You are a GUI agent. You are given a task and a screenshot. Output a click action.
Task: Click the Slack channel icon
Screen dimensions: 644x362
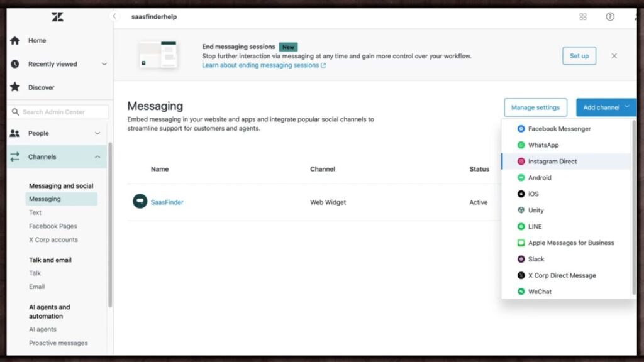click(x=521, y=259)
